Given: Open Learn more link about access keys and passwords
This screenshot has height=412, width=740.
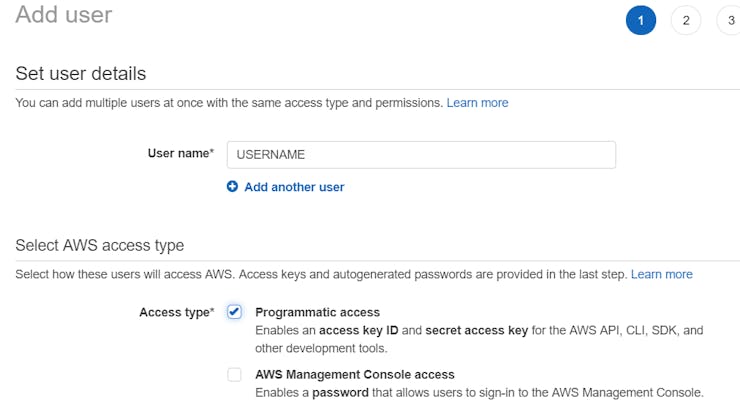Looking at the screenshot, I should click(x=661, y=274).
